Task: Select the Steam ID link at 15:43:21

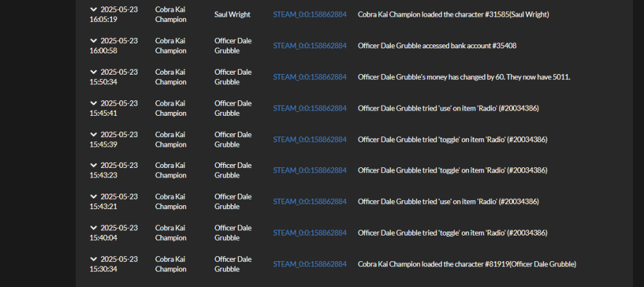Action: (310, 201)
